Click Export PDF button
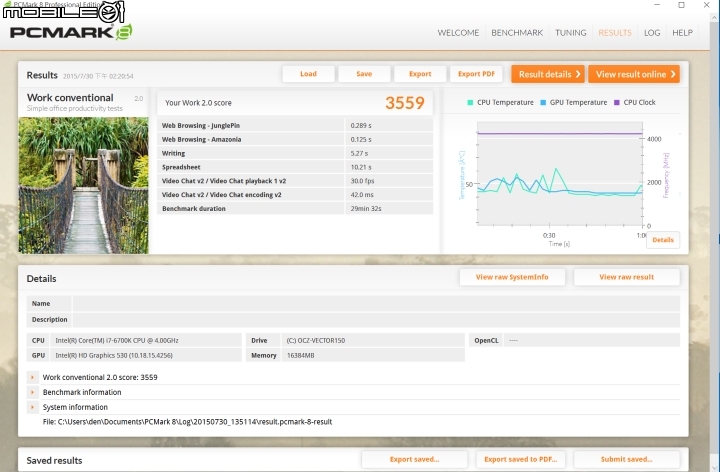Viewport: 720px width, 472px height. click(x=476, y=74)
